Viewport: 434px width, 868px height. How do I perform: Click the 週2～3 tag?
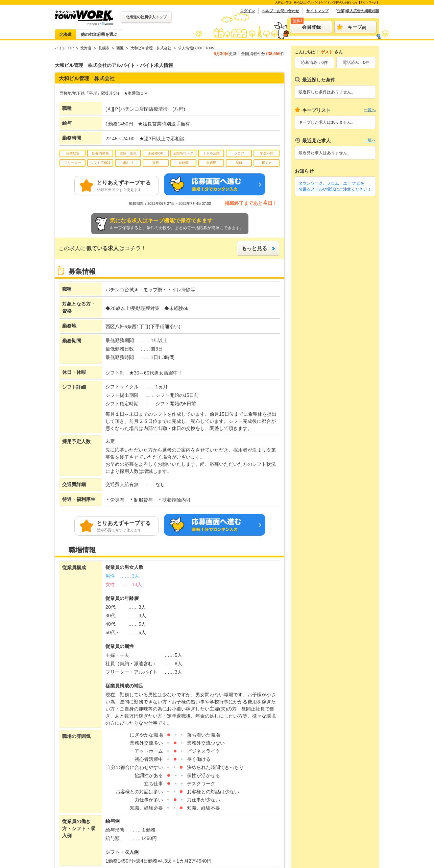pyautogui.click(x=128, y=163)
